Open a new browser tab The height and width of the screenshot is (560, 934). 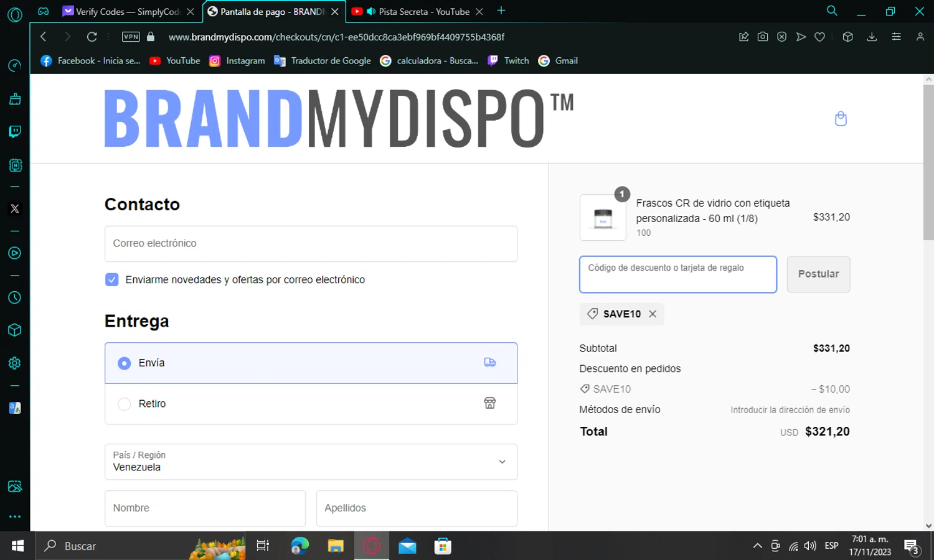click(501, 11)
